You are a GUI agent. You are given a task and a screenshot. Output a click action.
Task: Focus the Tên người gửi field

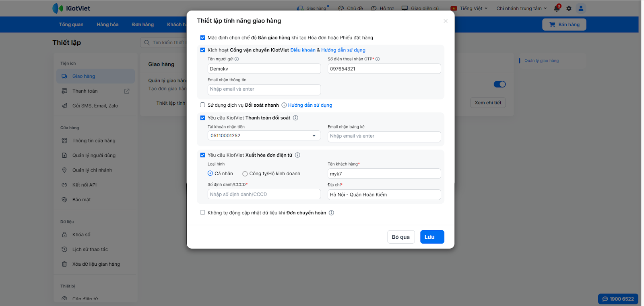(x=264, y=69)
